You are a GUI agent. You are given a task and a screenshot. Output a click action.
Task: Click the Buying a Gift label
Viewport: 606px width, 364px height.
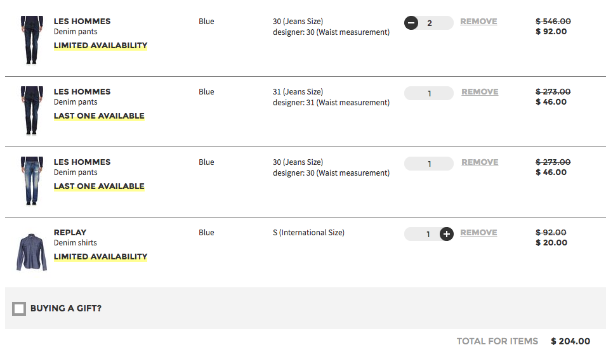point(66,309)
